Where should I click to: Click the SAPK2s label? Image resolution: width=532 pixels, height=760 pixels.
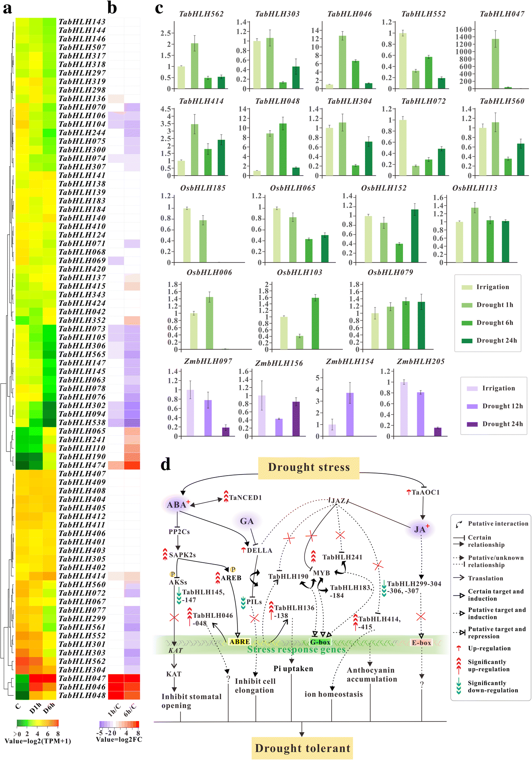pos(182,555)
